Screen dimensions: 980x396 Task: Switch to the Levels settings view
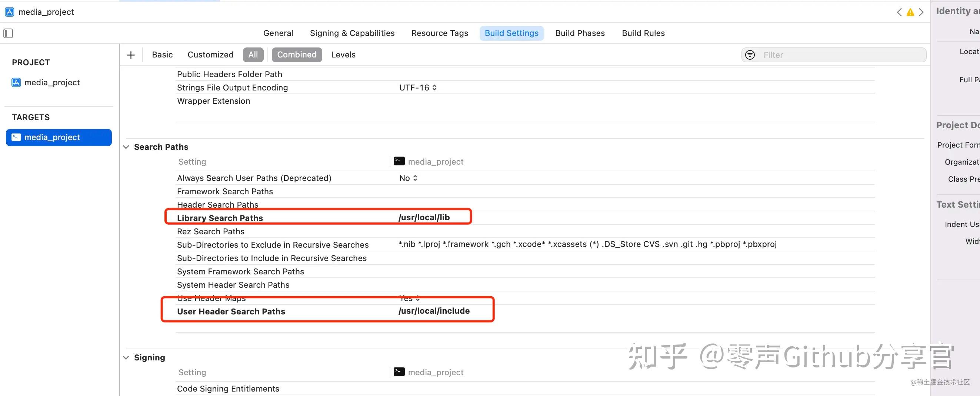[x=343, y=55]
